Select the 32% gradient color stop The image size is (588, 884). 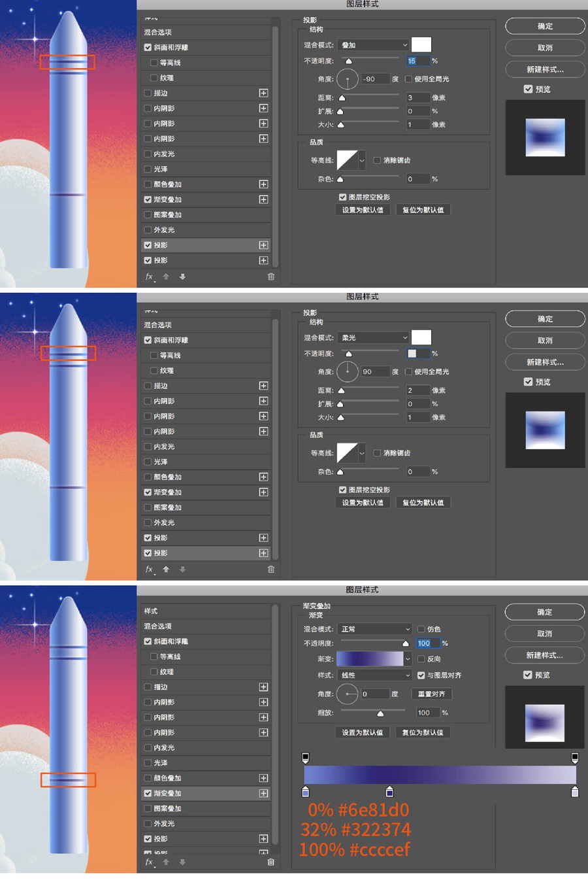(390, 792)
